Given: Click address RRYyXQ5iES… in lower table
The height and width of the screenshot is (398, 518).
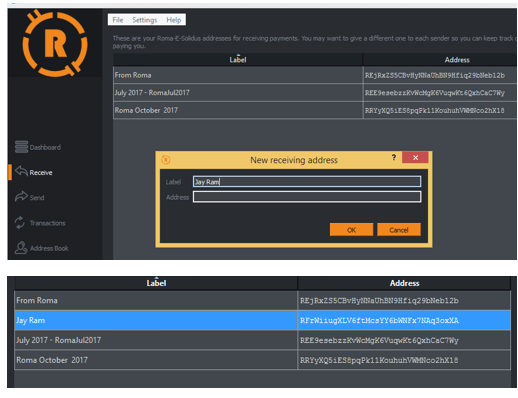Looking at the screenshot, I should (379, 360).
